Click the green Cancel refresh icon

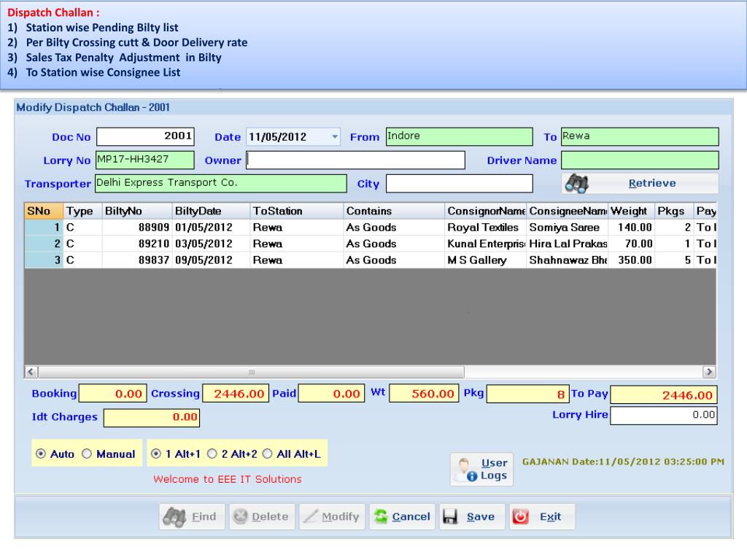pos(381,516)
